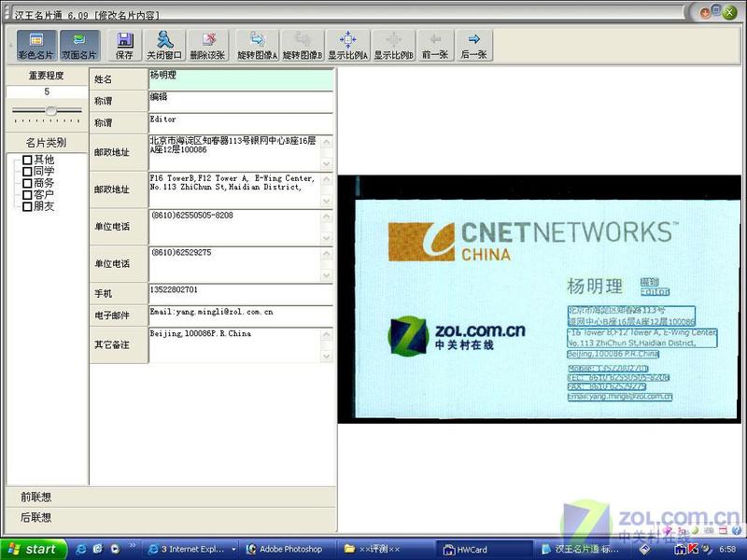Viewport: 747px width, 560px height.
Task: Click the red K tray icon
Action: pos(693,549)
